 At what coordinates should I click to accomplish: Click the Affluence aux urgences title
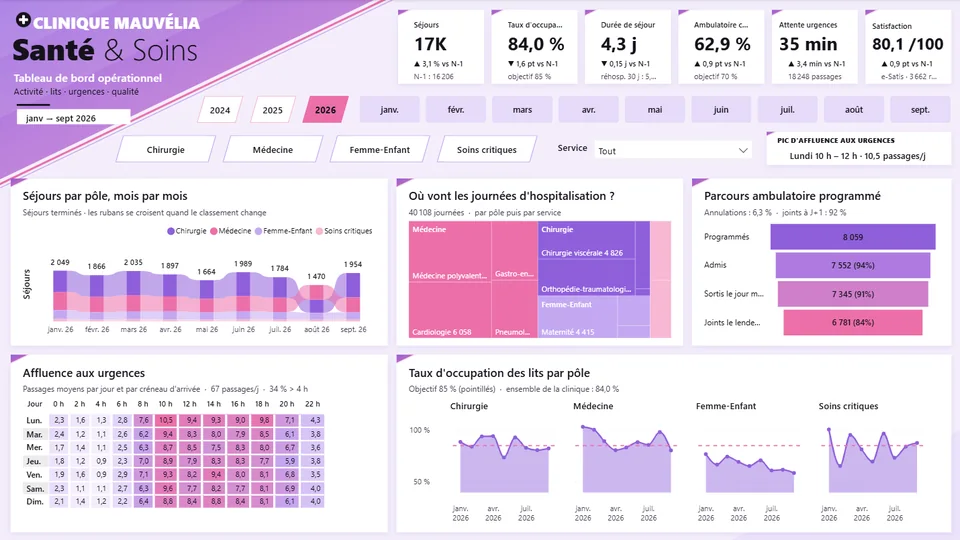tap(84, 373)
